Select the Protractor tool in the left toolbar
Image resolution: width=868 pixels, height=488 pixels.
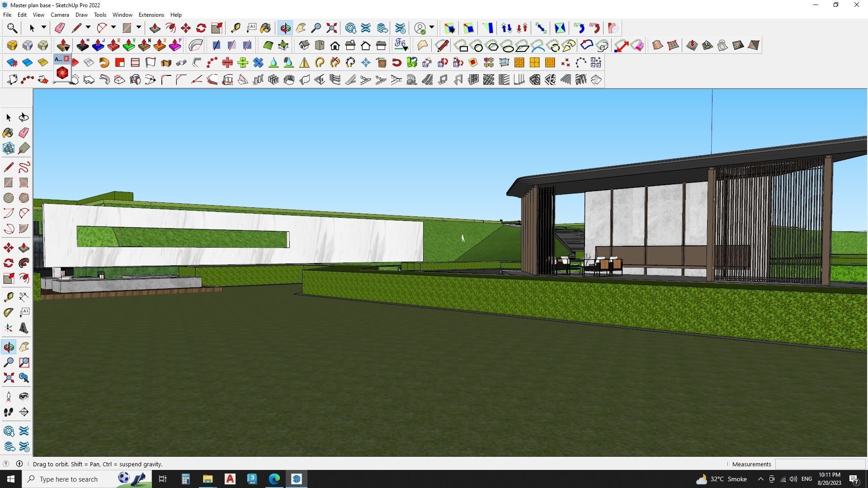click(9, 313)
